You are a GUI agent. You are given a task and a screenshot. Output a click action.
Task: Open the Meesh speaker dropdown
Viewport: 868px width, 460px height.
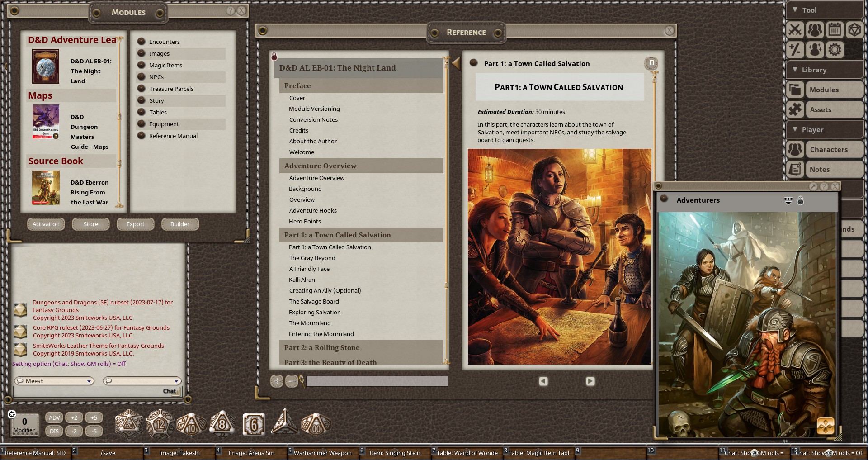[54, 381]
